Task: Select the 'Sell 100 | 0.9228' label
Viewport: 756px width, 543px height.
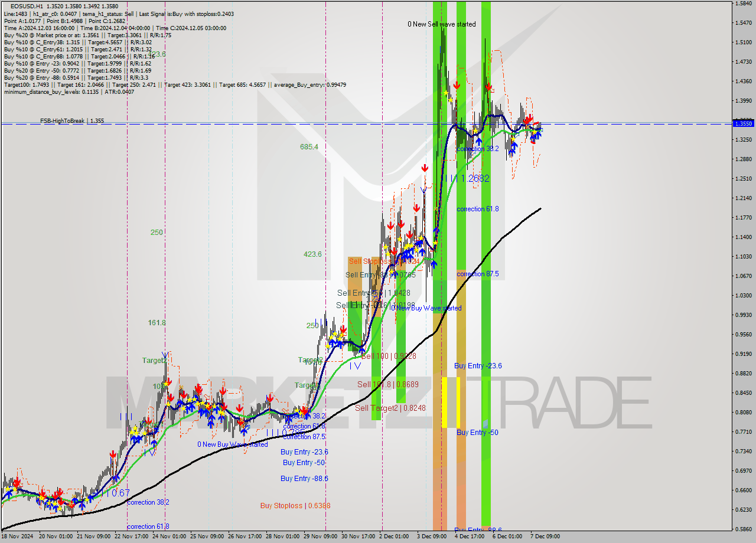Action: 389,356
